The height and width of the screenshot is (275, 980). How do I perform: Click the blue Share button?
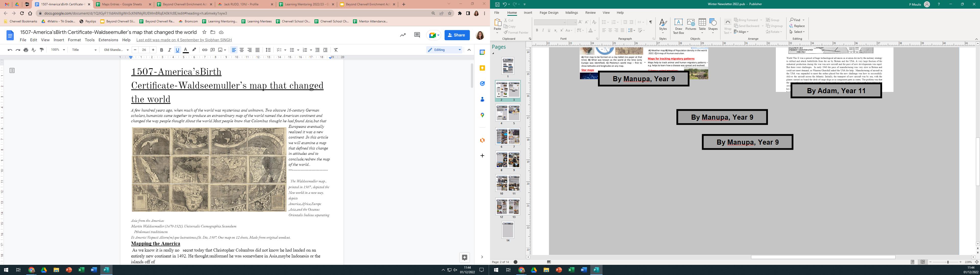pyautogui.click(x=457, y=35)
